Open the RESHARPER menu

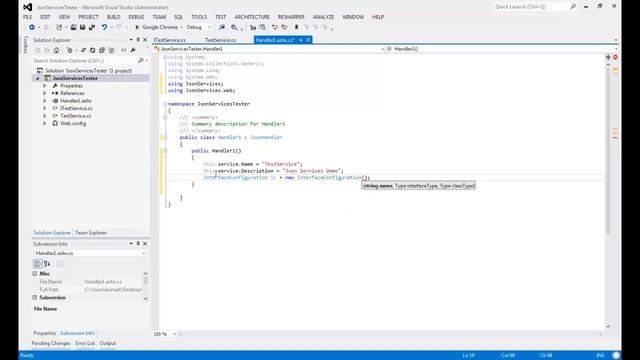[291, 17]
